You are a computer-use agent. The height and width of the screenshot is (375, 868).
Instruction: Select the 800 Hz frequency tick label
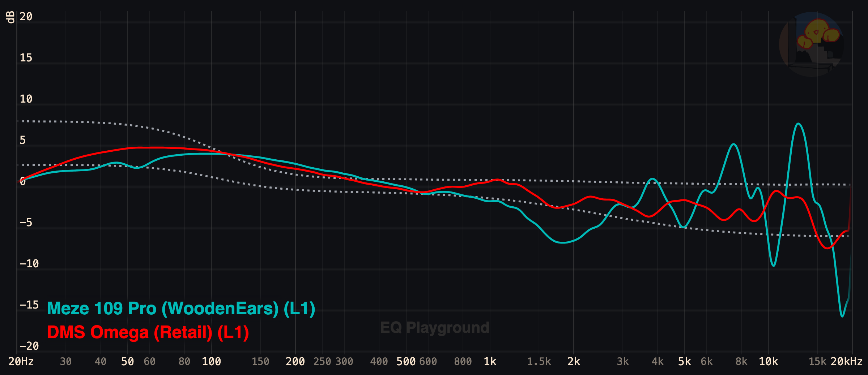[463, 362]
